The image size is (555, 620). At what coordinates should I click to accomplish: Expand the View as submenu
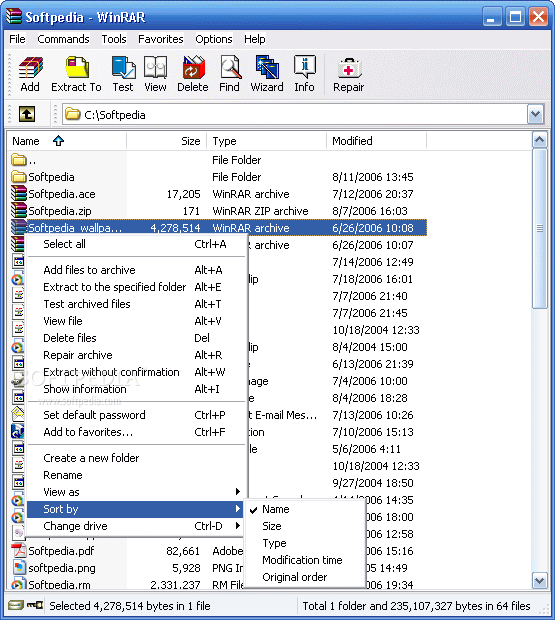pos(136,492)
